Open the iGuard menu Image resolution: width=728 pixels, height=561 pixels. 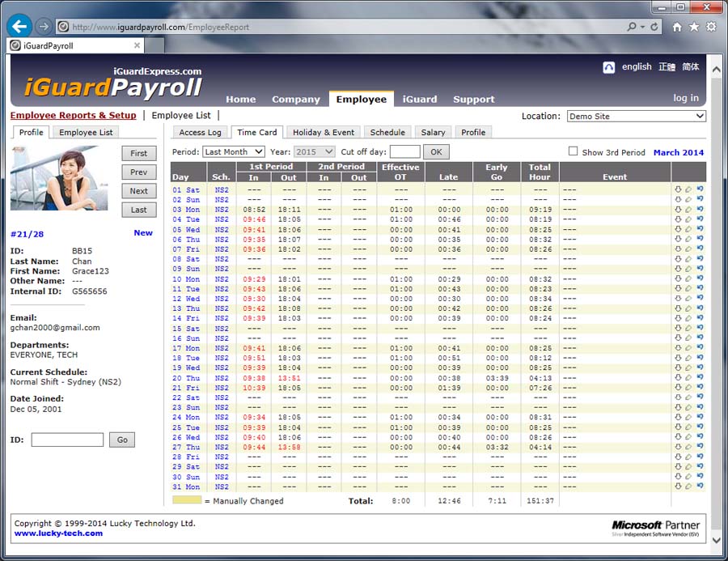(x=420, y=100)
